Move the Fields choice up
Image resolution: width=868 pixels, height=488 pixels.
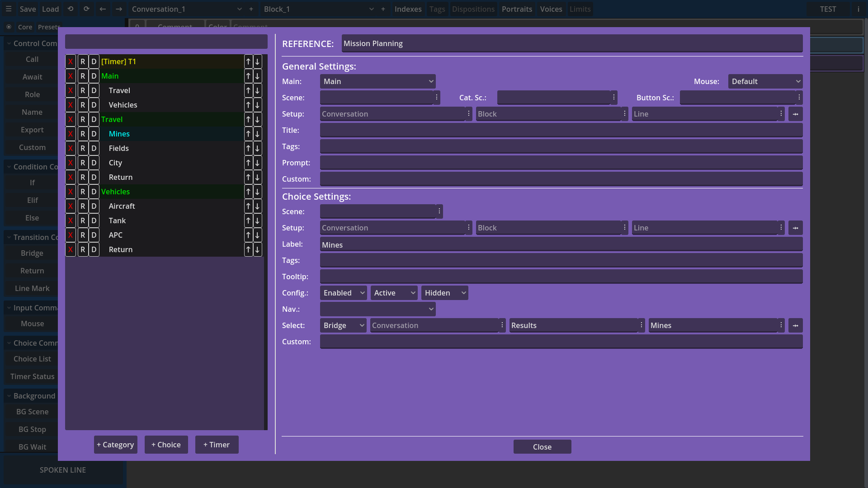coord(248,148)
